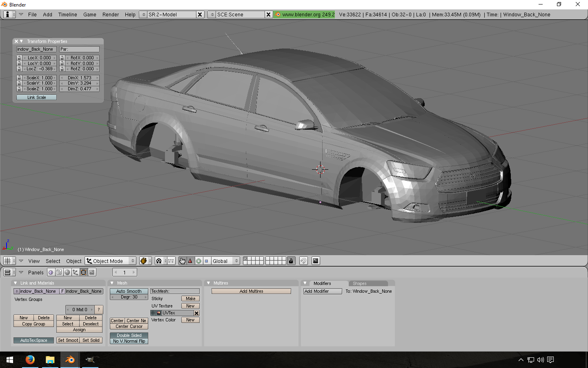Screen dimensions: 588x368
Task: Click the Center Cursor button
Action: coord(129,327)
